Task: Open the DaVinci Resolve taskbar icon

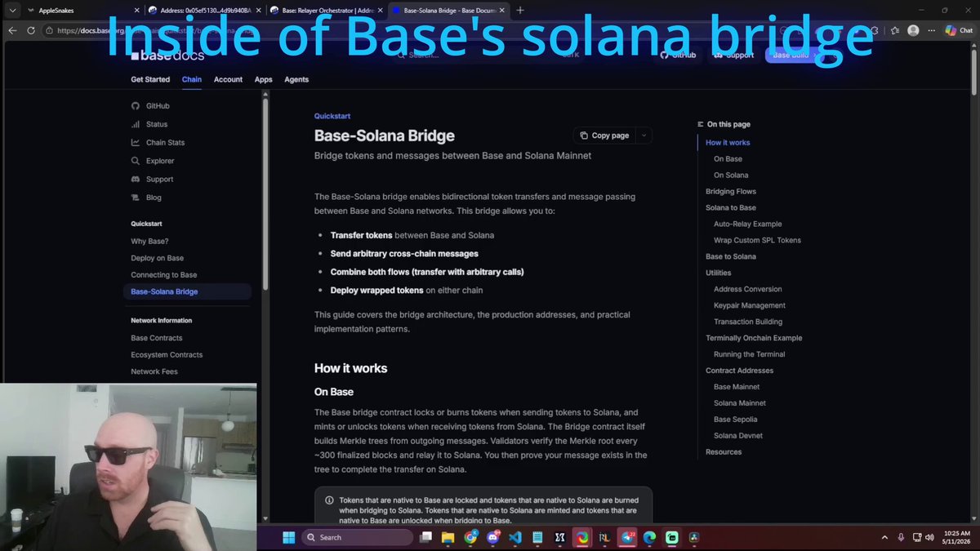Action: tap(693, 537)
